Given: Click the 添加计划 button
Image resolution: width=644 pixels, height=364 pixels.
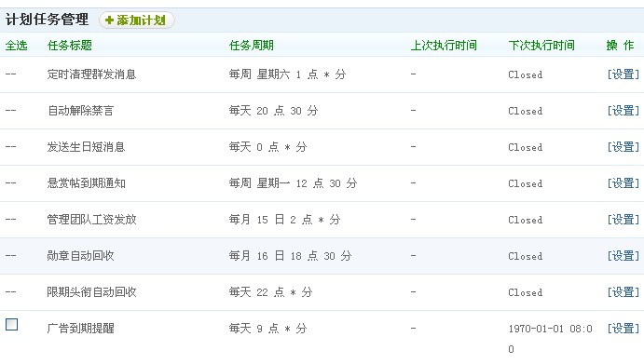Looking at the screenshot, I should coord(137,20).
